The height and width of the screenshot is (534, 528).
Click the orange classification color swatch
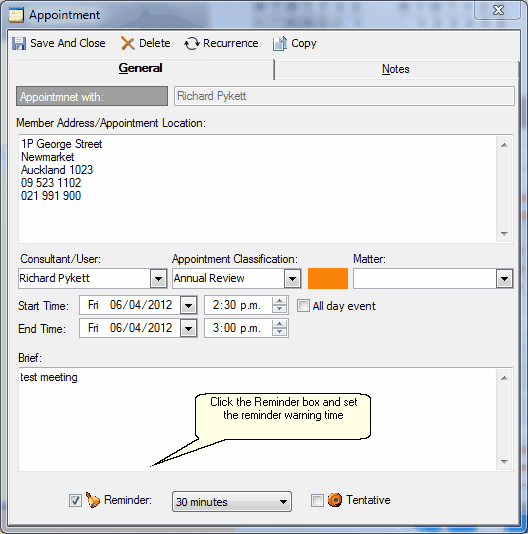pos(328,278)
